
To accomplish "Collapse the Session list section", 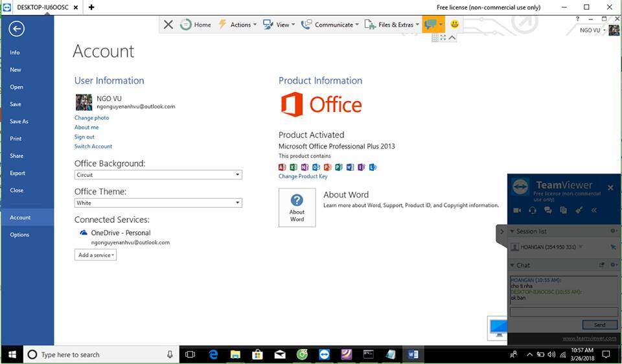I will [513, 231].
